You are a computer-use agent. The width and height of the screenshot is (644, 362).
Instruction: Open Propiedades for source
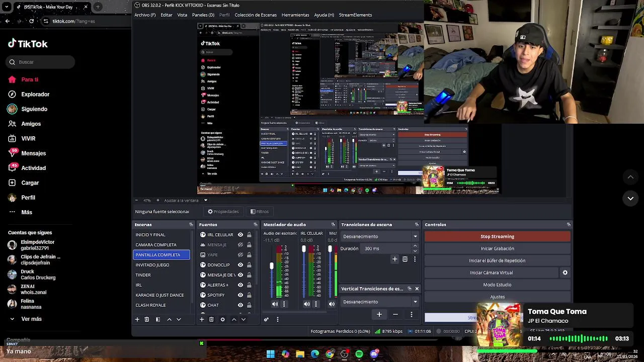click(x=223, y=212)
